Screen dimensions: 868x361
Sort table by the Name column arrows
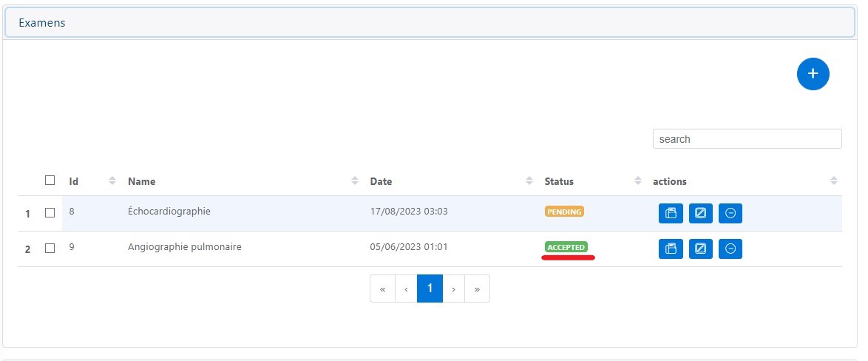point(355,180)
